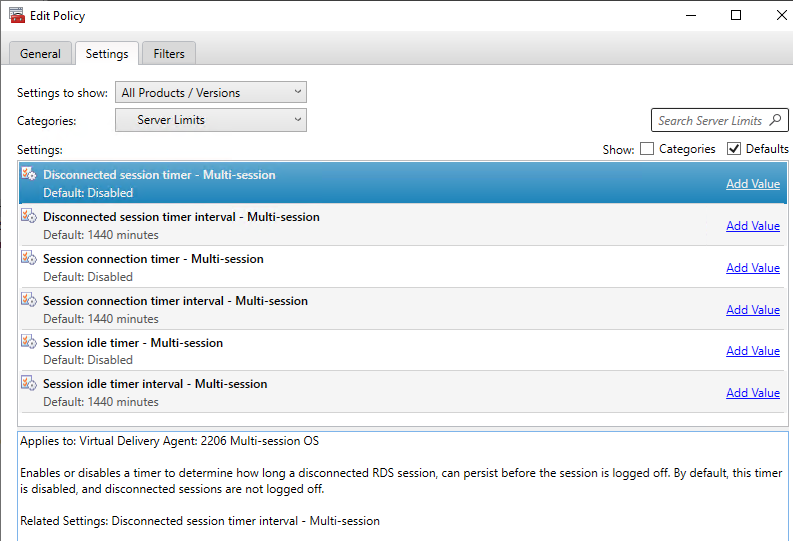This screenshot has width=793, height=541.
Task: Close the Edit Policy window
Action: pyautogui.click(x=781, y=15)
